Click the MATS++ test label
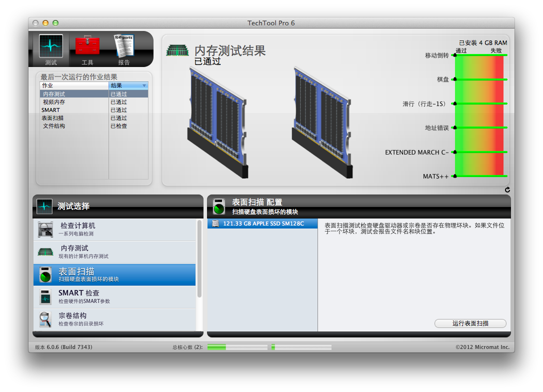Viewport: 543px width, 392px height. [435, 176]
